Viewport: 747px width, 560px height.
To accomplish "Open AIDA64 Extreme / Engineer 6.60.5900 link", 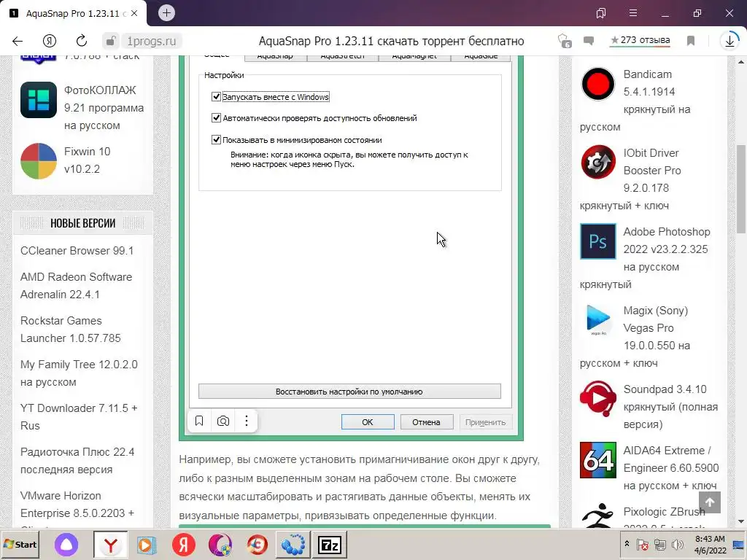I will click(671, 468).
